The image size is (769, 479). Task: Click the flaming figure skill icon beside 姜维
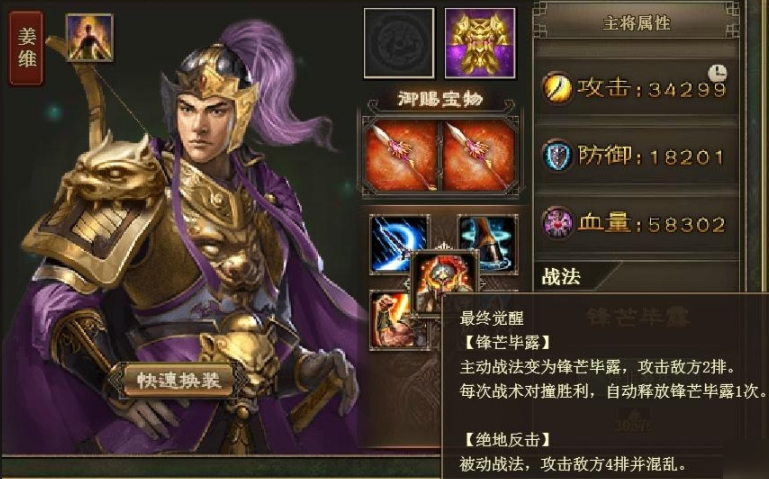(90, 37)
